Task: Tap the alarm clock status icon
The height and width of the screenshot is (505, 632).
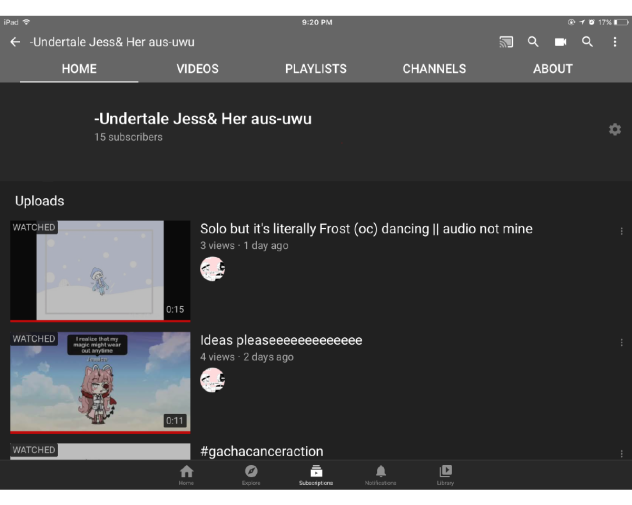Action: coord(591,22)
